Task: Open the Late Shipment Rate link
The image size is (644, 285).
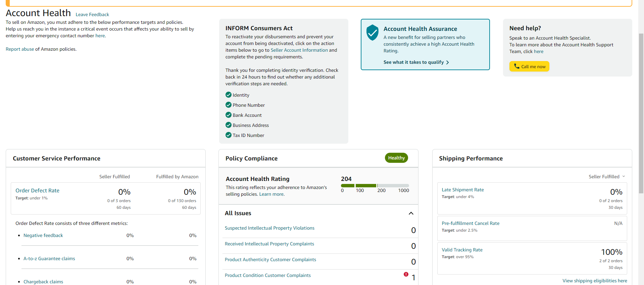Action: 463,190
